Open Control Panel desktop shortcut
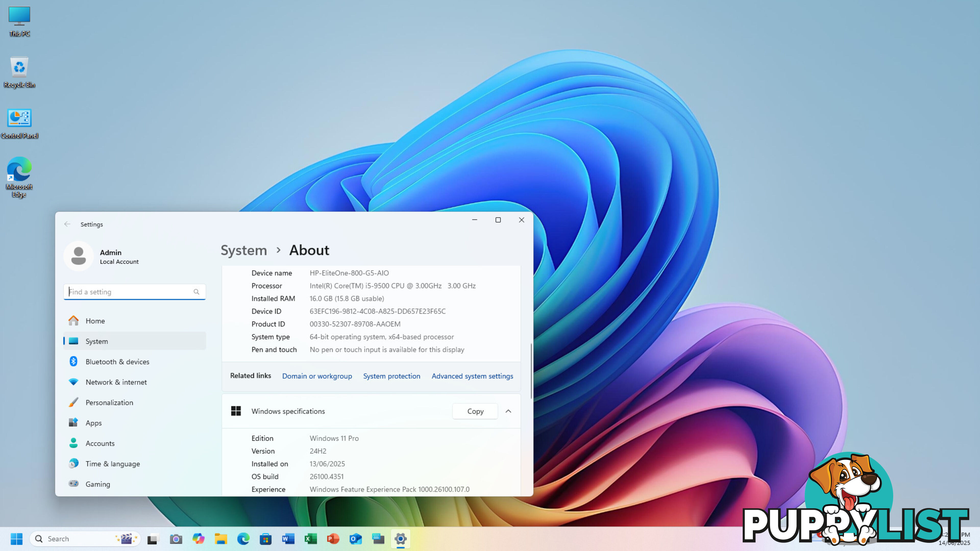 coord(19,123)
